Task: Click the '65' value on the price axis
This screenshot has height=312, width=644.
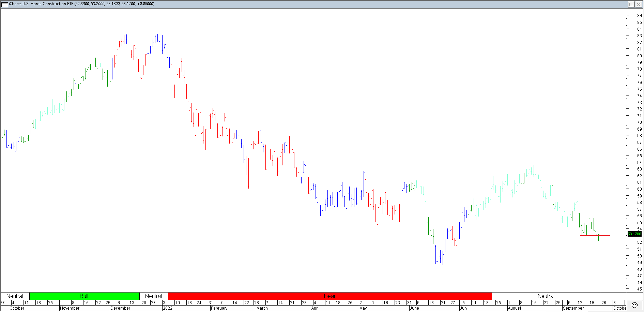Action: click(640, 156)
